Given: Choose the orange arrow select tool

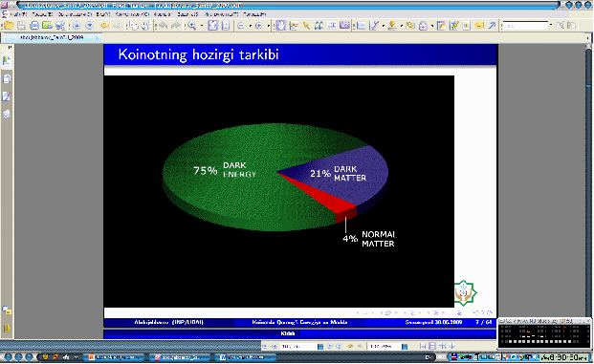Looking at the screenshot, I should pos(306,26).
